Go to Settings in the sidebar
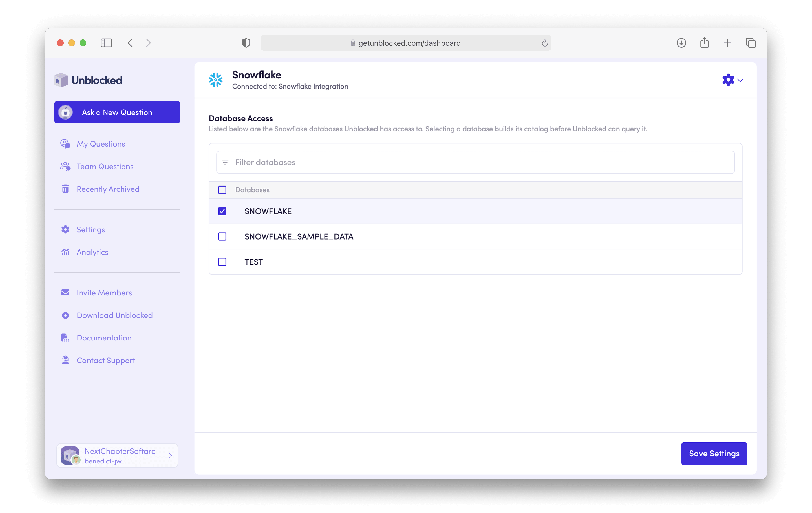 (x=91, y=229)
